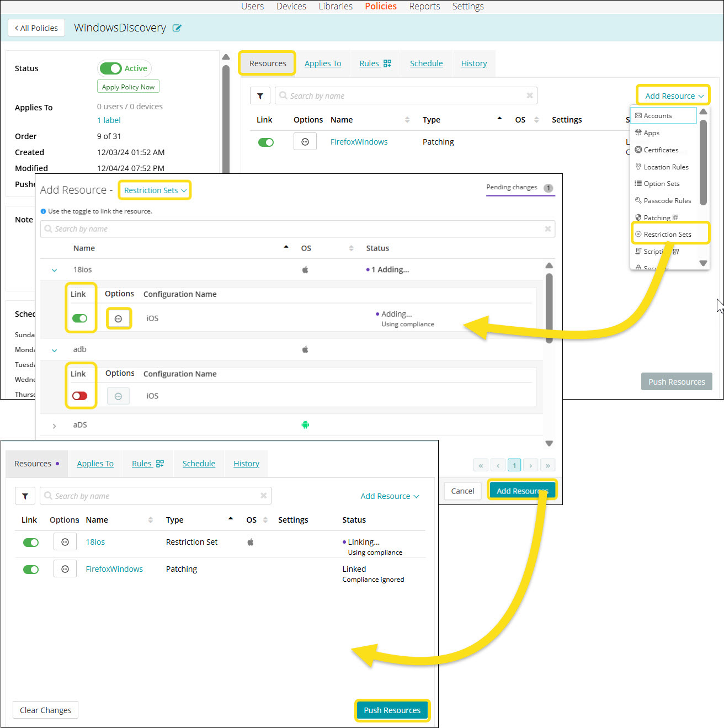The height and width of the screenshot is (728, 724).
Task: Open the filter icon in the top Resources panel
Action: tap(260, 96)
